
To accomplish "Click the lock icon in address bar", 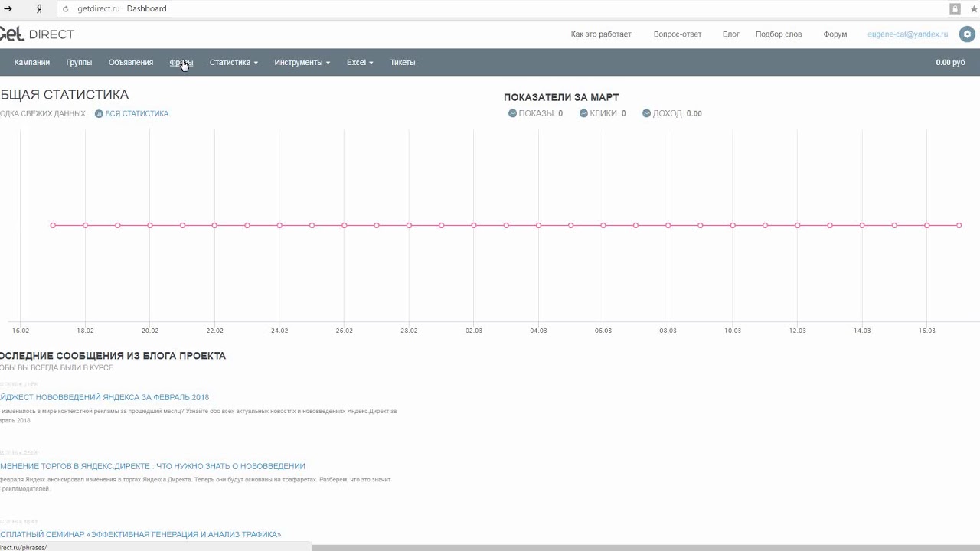I will click(955, 9).
